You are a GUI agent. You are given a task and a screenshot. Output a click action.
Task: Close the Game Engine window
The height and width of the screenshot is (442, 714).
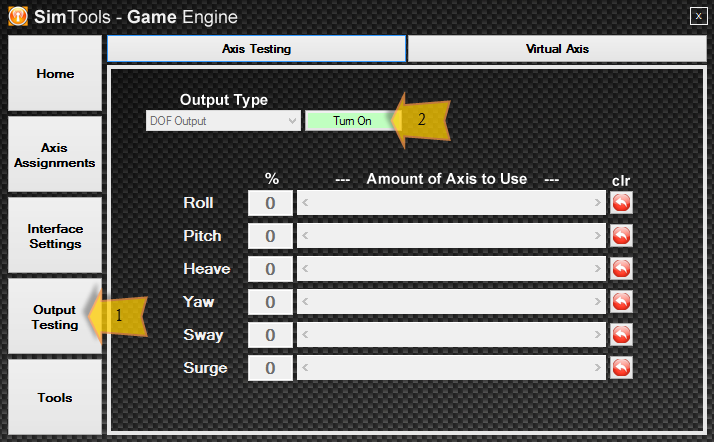pos(697,15)
